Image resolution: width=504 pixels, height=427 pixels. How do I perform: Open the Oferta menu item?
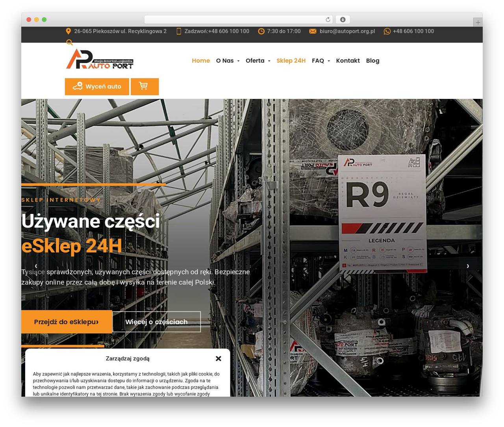[255, 61]
